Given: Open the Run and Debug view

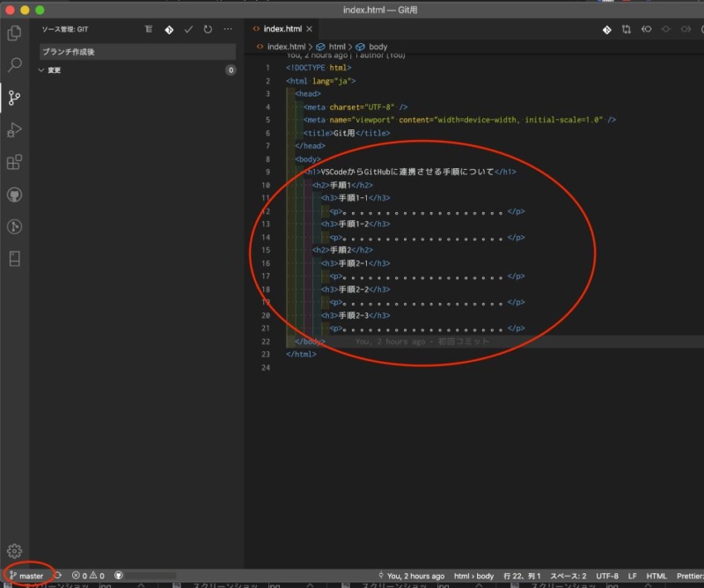Looking at the screenshot, I should [x=14, y=129].
